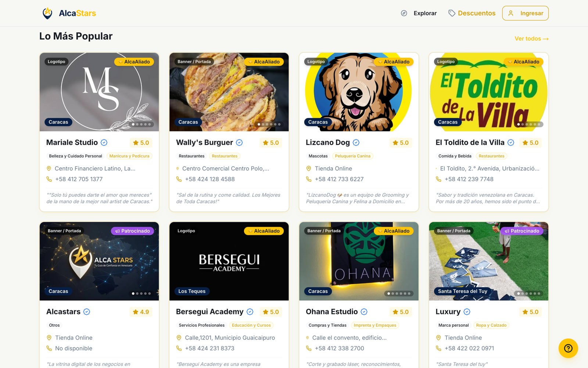Click the Ingresar login button
Screen dimensions: 588x368
point(525,13)
